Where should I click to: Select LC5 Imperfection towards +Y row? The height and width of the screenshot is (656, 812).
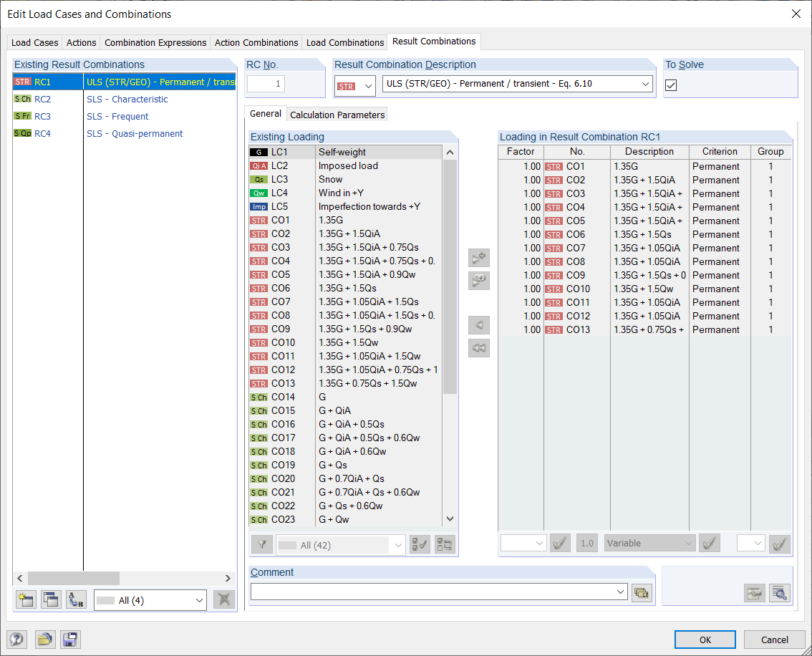point(345,206)
